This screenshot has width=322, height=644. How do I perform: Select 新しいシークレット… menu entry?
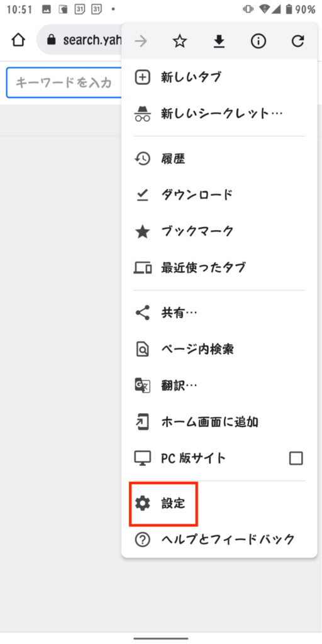[219, 113]
